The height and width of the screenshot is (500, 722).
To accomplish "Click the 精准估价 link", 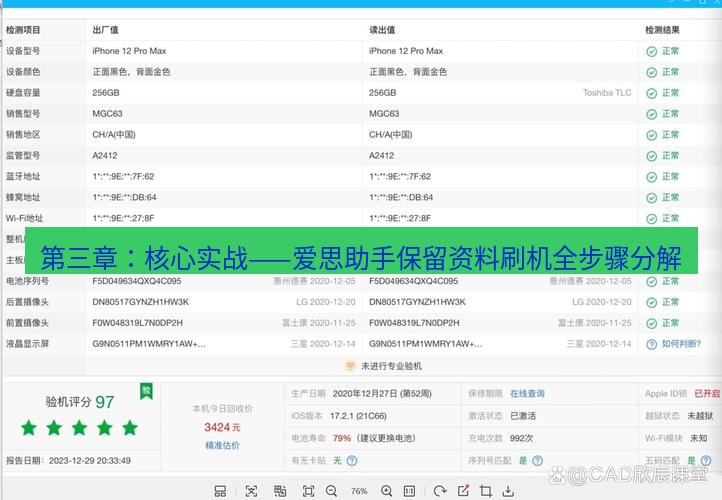I will [222, 445].
